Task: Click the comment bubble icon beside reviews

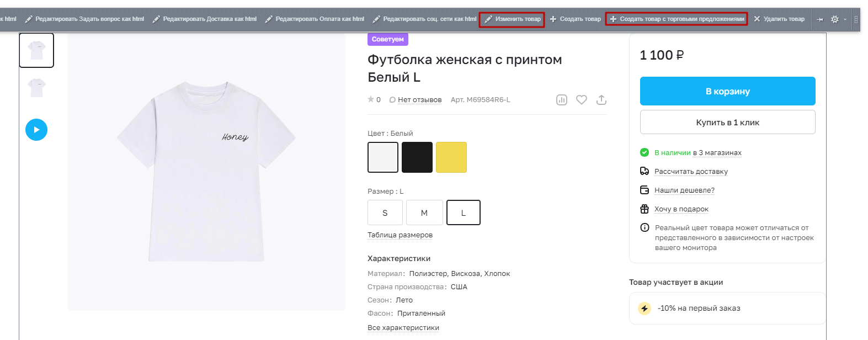Action: point(392,100)
